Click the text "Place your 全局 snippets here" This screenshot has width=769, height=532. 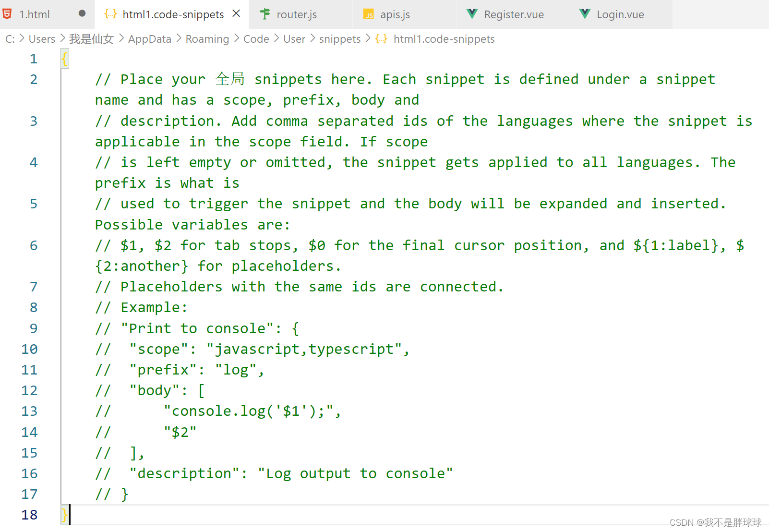click(242, 79)
